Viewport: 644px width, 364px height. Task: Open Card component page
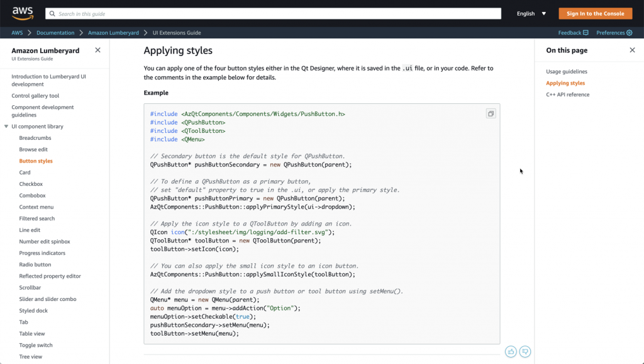(25, 173)
